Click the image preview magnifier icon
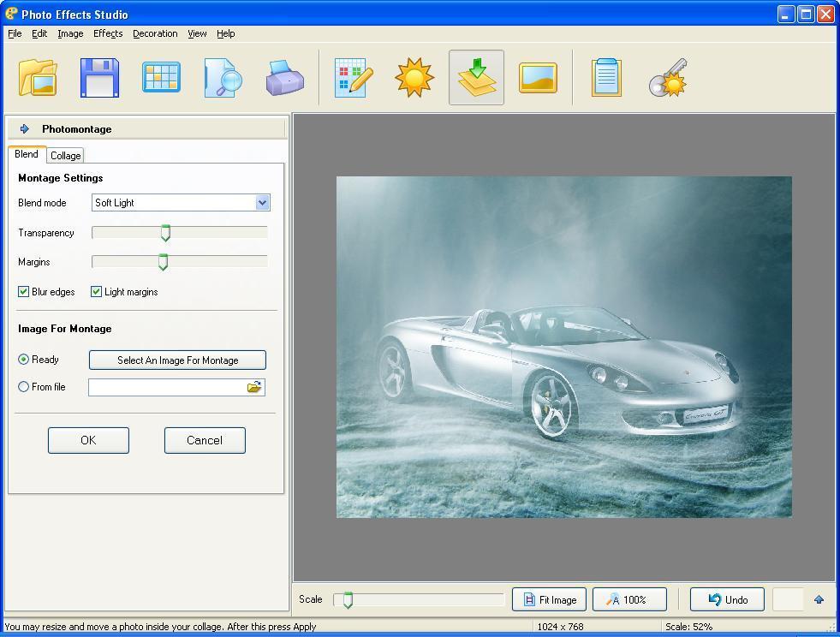Viewport: 840px width, 637px height. click(222, 77)
